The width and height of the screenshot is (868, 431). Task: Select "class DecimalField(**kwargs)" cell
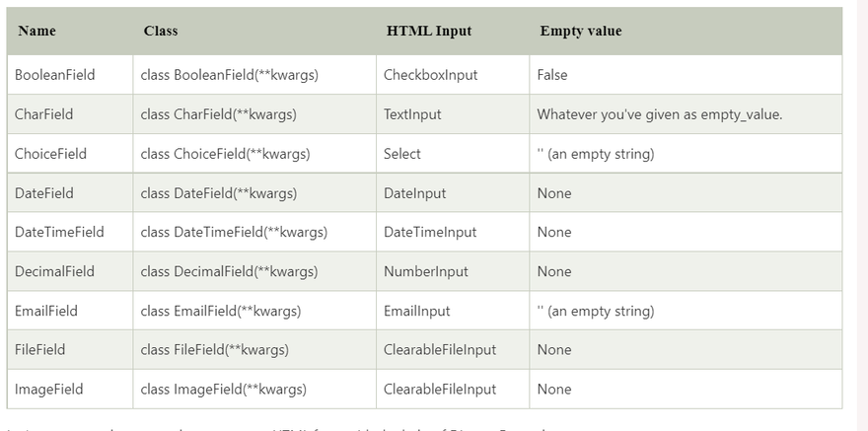click(x=229, y=271)
